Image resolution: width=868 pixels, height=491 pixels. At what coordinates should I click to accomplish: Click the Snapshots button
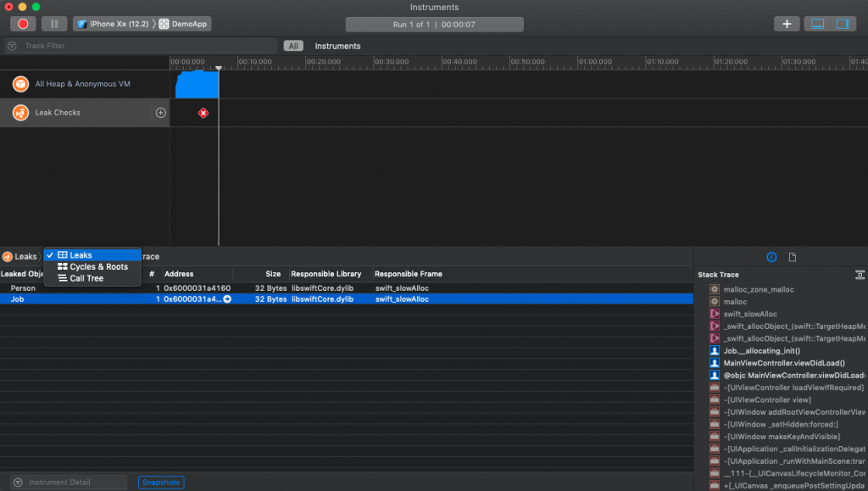click(x=161, y=483)
